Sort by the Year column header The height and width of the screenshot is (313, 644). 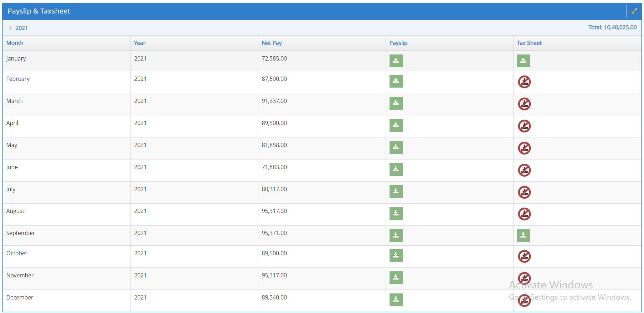click(139, 43)
